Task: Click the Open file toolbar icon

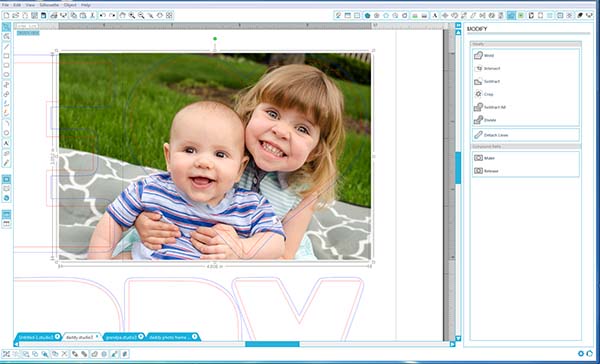Action: point(15,16)
